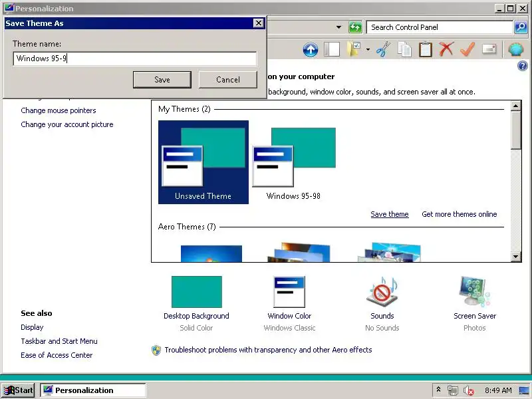This screenshot has width=532, height=399.
Task: Click the 8:49 AM clock
Action: tap(498, 390)
